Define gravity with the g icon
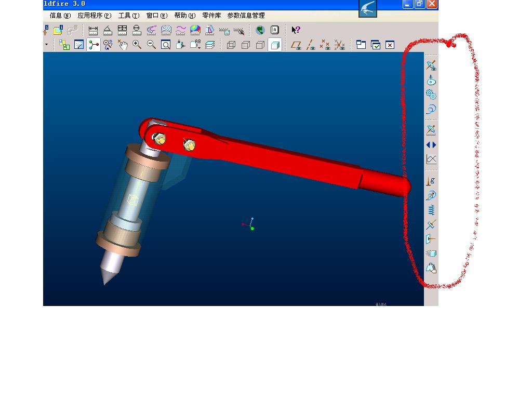 click(x=431, y=181)
